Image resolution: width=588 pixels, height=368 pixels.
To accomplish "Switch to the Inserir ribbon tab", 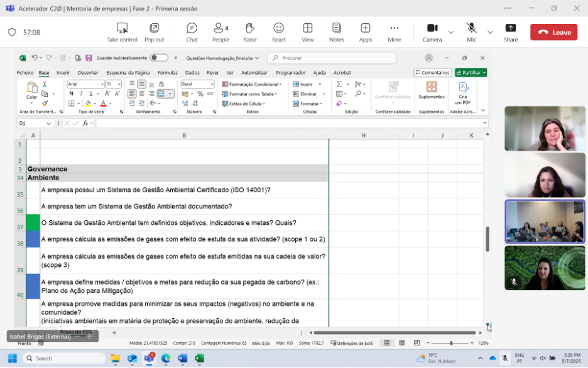I will coord(63,72).
